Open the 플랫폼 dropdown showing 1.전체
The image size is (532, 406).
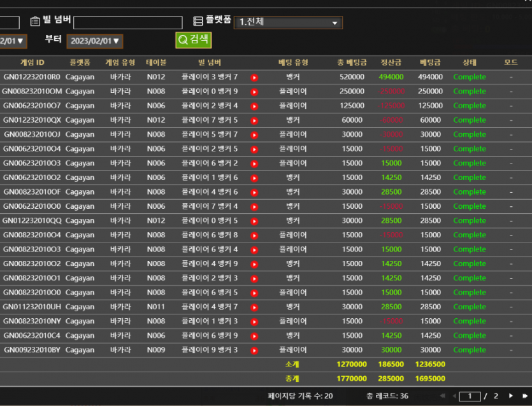click(288, 22)
